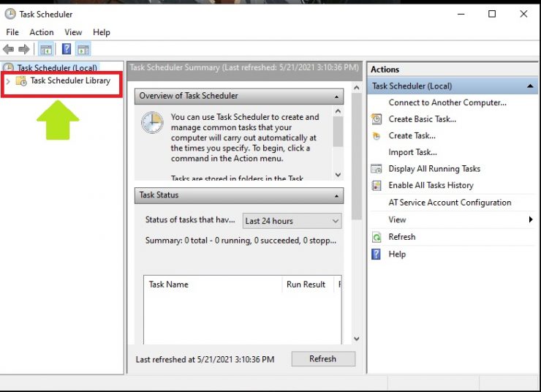The image size is (541, 392).
Task: Select Connect to Another Computer...
Action: pos(447,102)
